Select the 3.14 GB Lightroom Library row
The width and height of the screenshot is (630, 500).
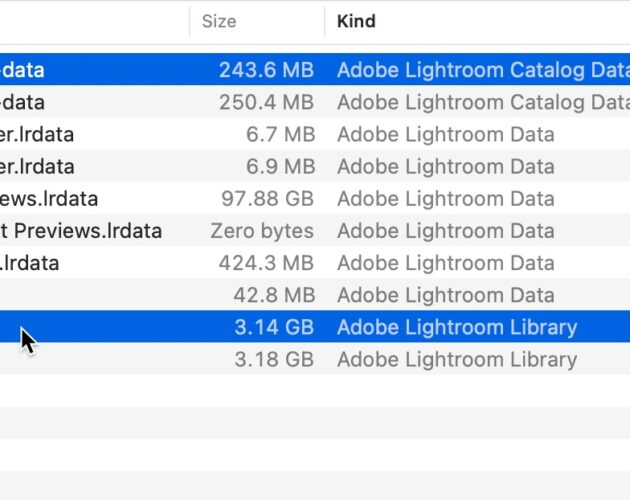pyautogui.click(x=315, y=326)
